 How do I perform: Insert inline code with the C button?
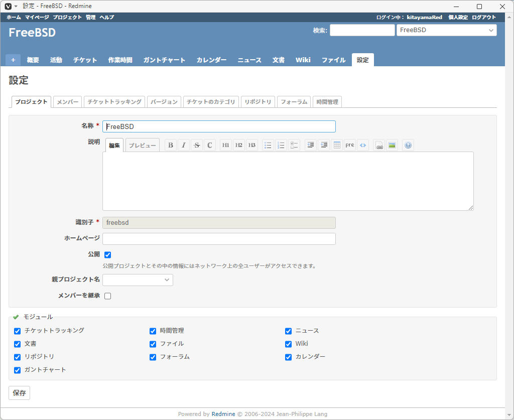pos(210,145)
